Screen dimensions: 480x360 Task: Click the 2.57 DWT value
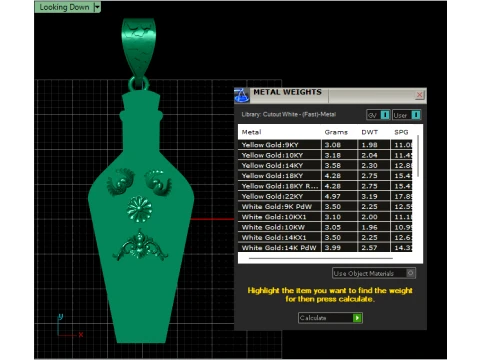click(x=369, y=248)
